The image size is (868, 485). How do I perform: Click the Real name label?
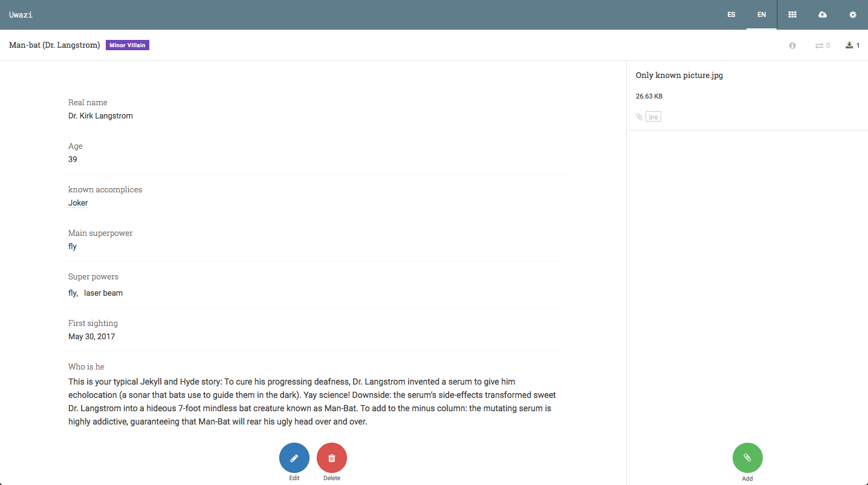[88, 103]
